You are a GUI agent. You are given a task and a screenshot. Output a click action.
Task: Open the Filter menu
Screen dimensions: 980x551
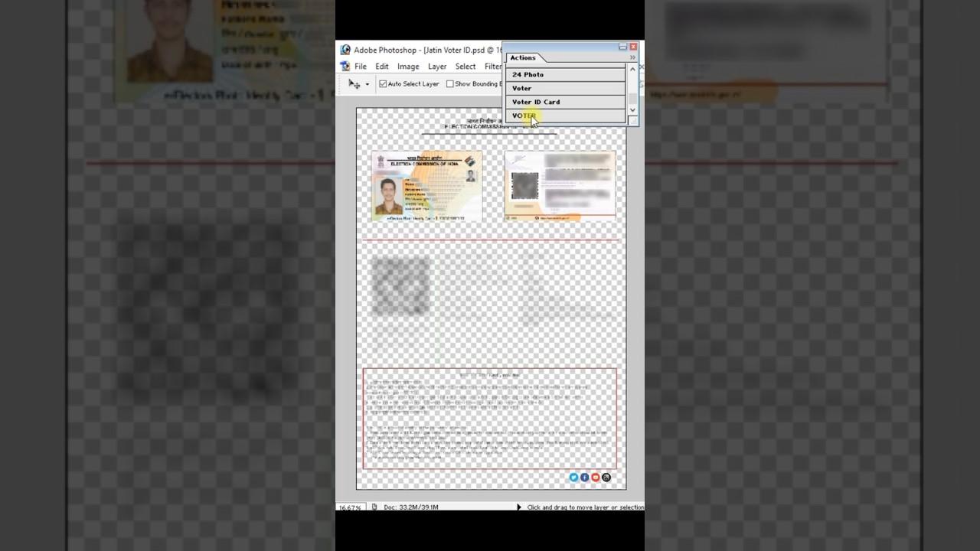pyautogui.click(x=493, y=67)
